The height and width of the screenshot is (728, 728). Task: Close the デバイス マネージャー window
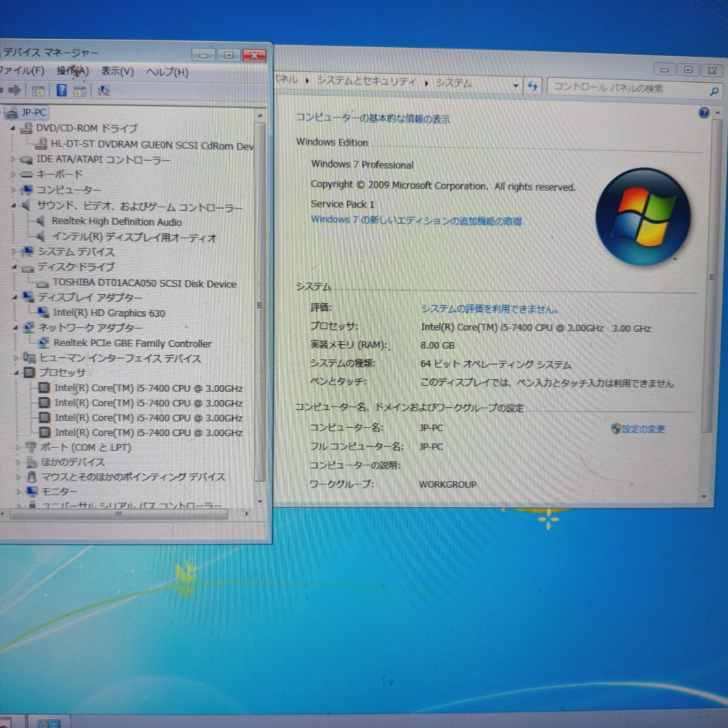click(255, 55)
